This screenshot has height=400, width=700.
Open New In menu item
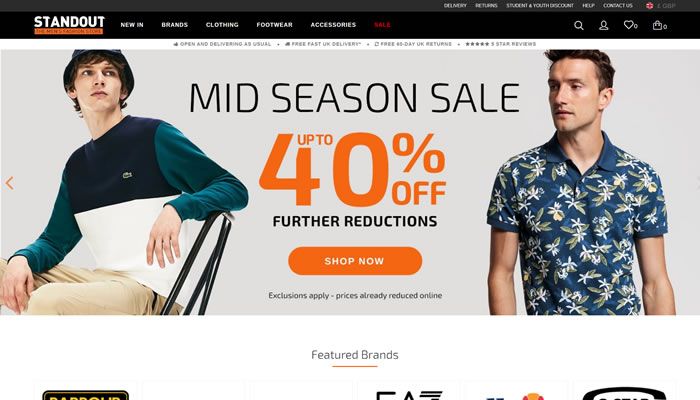132,25
